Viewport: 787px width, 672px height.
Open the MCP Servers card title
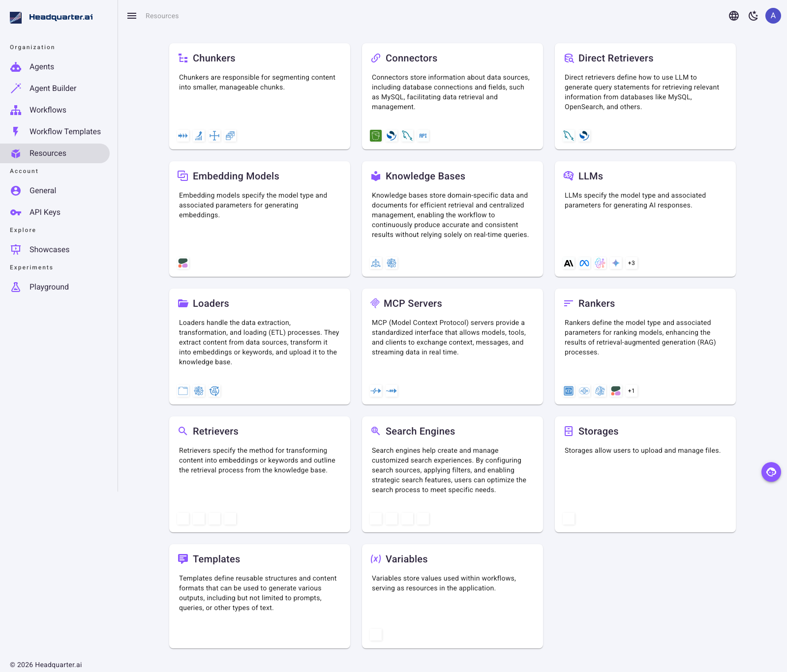tap(413, 303)
